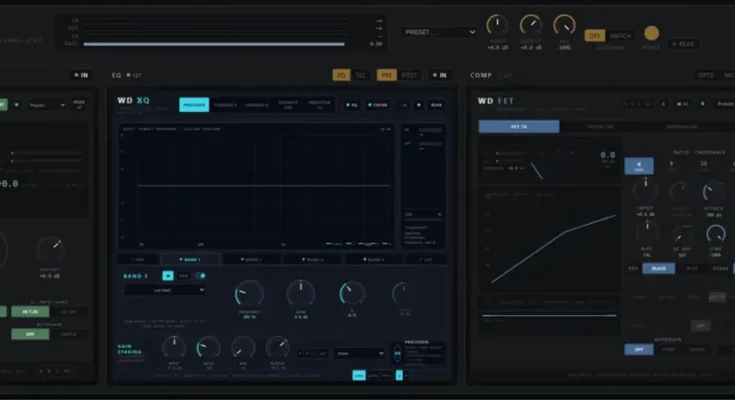Select the LPF tab right of BAND 4
Screen dimensions: 735x400
pyautogui.click(x=426, y=259)
